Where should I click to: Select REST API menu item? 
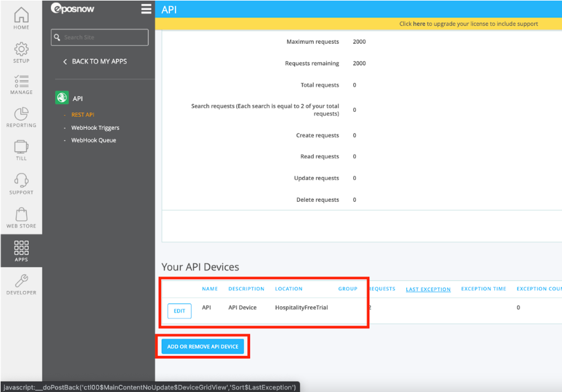point(83,114)
